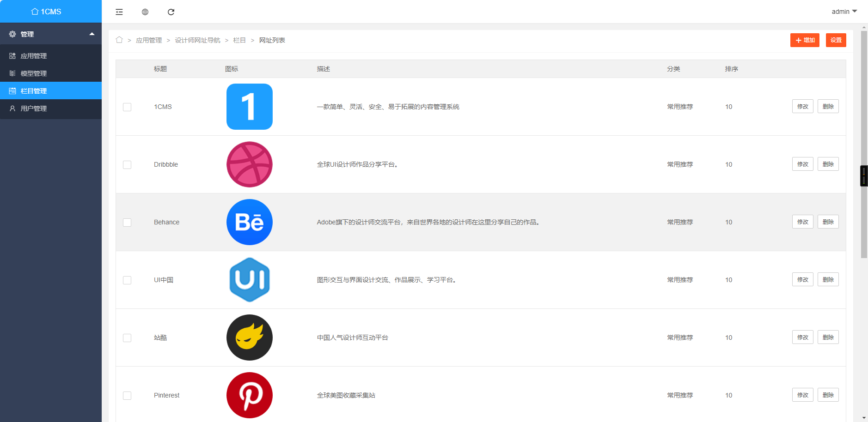Viewport: 868px width, 422px height.
Task: Select the checkbox for the Pinterest row
Action: tap(127, 395)
